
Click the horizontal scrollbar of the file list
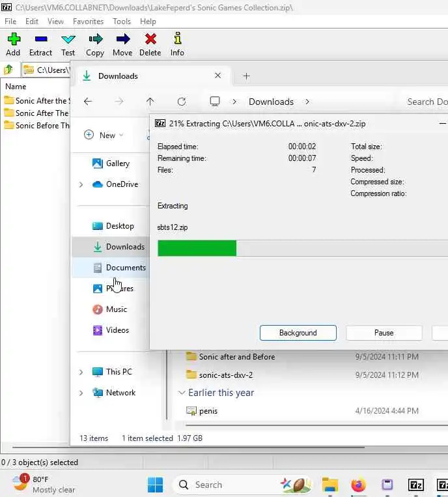tap(317, 425)
